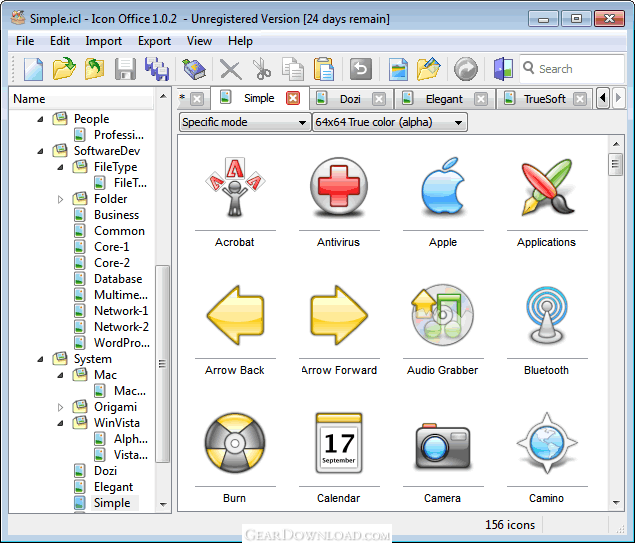Click the Paste clipboard icon

tap(324, 69)
